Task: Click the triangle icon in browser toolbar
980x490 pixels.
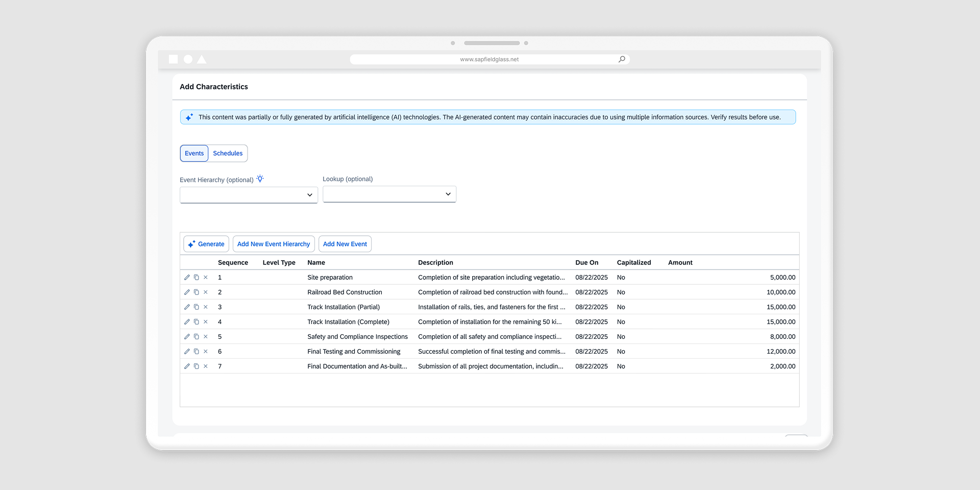Action: point(202,59)
